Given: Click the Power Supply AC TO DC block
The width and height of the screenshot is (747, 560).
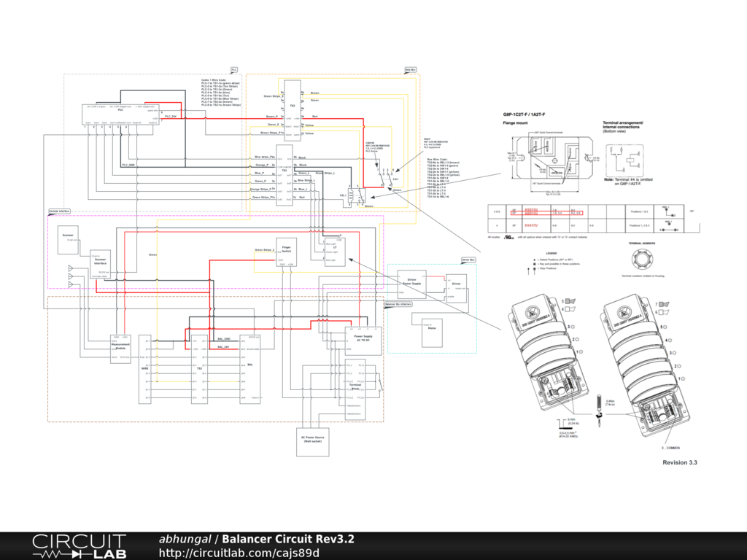Looking at the screenshot, I should point(363,341).
